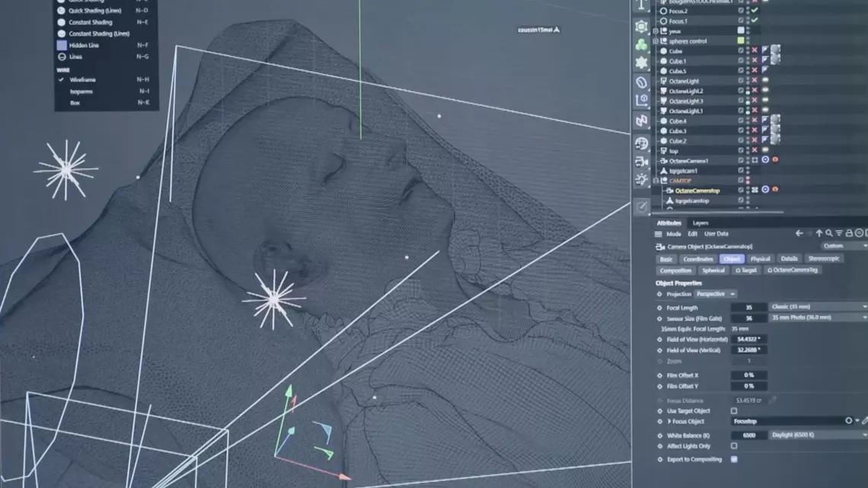Click the light sun toolbar icon

pos(641,179)
